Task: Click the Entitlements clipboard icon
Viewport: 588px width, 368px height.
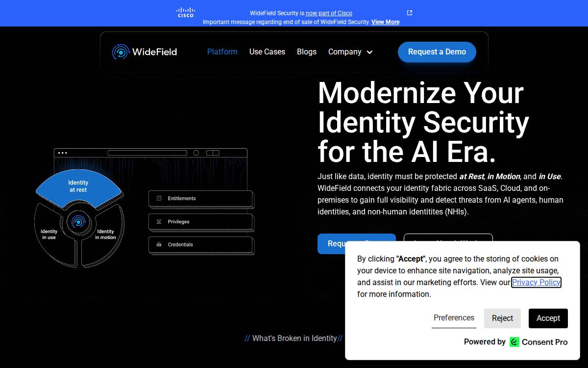Action: 159,198
